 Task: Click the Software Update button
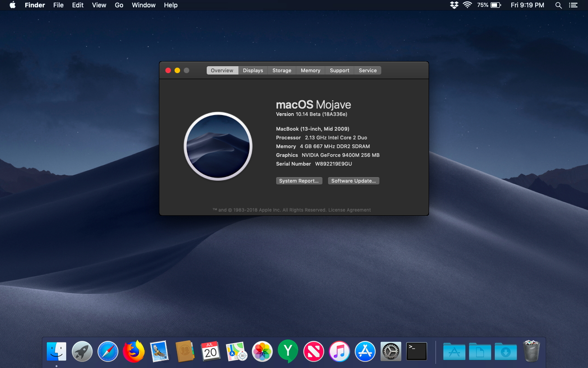[354, 181]
